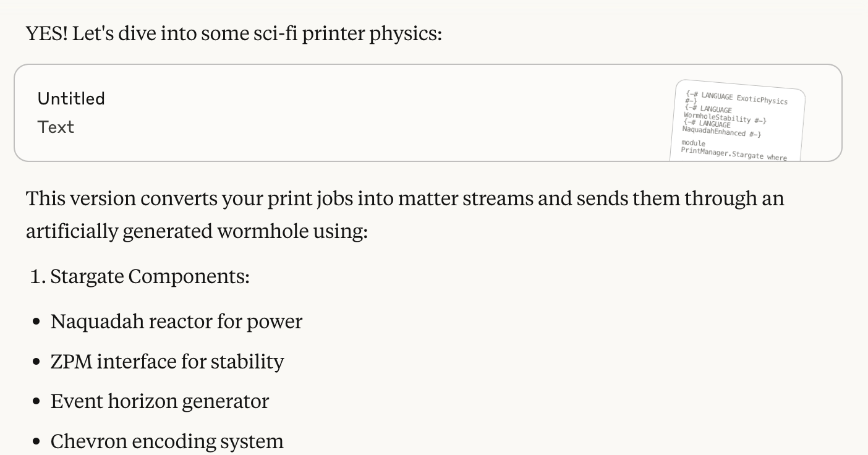
Task: Open the tilted code preview thumbnail
Action: tap(738, 121)
